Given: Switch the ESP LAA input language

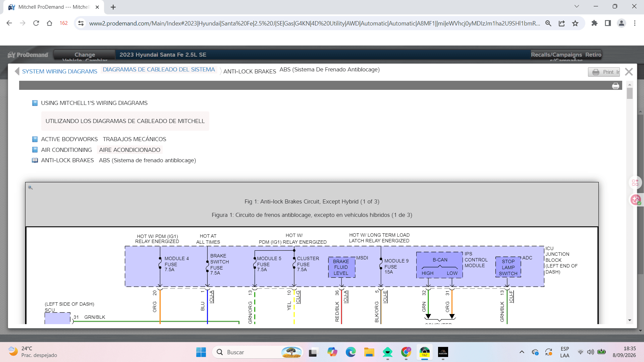Looking at the screenshot, I should [x=565, y=352].
